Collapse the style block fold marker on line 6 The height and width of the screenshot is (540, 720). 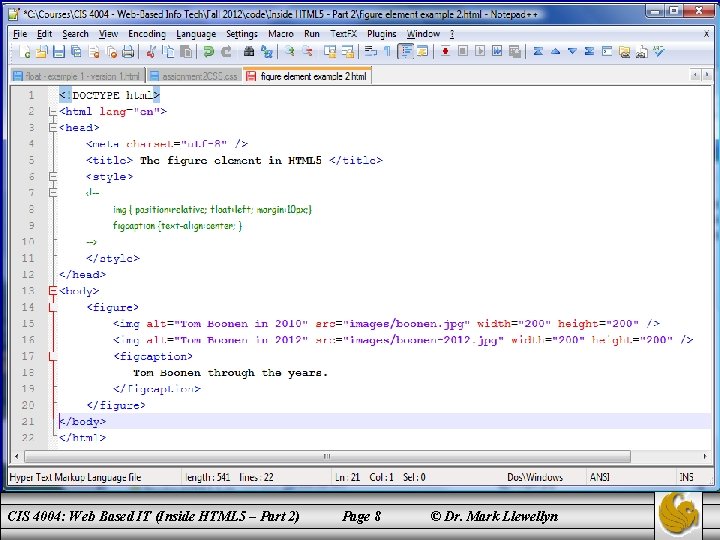pyautogui.click(x=53, y=176)
